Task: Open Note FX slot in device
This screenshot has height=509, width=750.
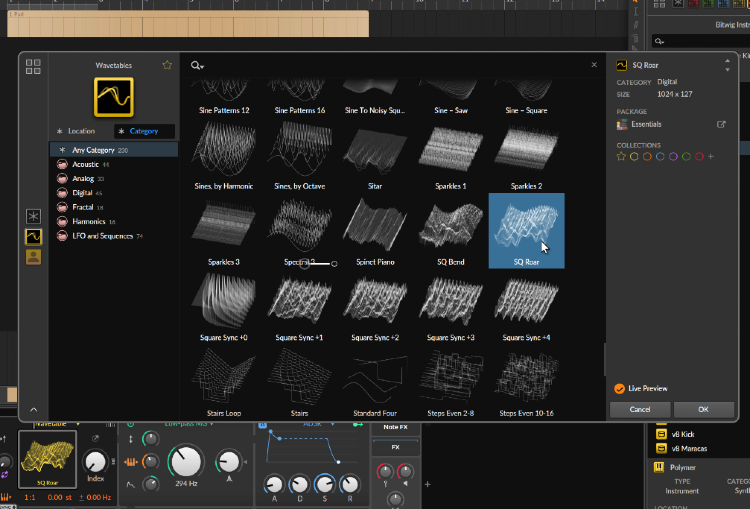Action: [x=396, y=427]
